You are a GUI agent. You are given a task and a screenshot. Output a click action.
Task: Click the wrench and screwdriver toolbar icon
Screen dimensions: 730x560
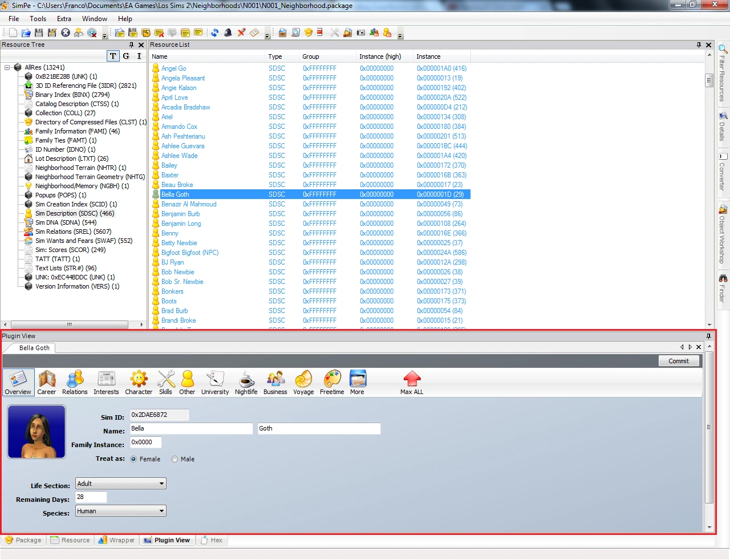click(x=334, y=33)
